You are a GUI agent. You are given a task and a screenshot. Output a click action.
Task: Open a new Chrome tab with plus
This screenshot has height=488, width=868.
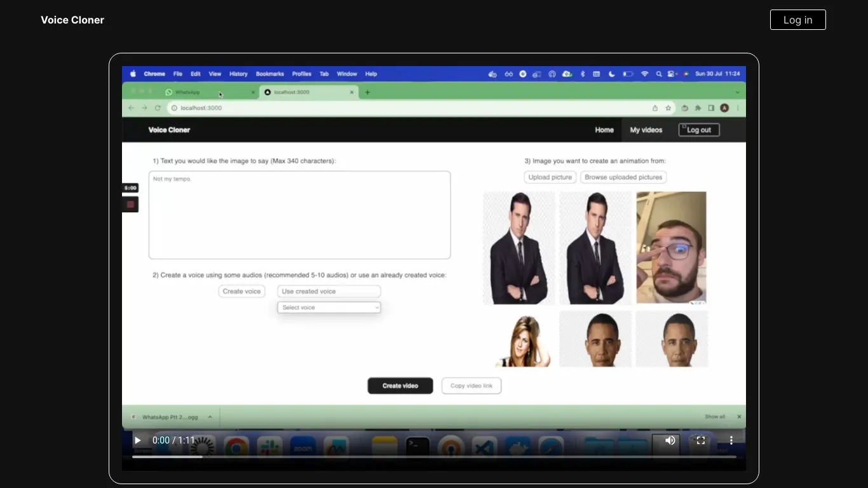(367, 92)
